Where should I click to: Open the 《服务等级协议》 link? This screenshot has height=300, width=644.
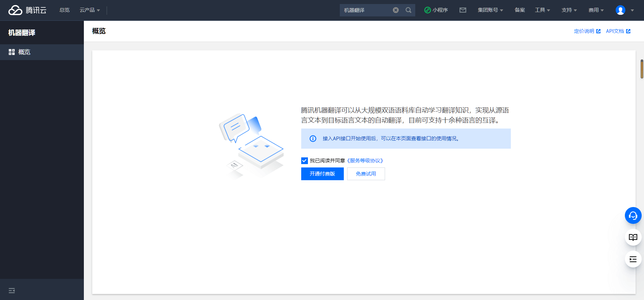click(365, 161)
